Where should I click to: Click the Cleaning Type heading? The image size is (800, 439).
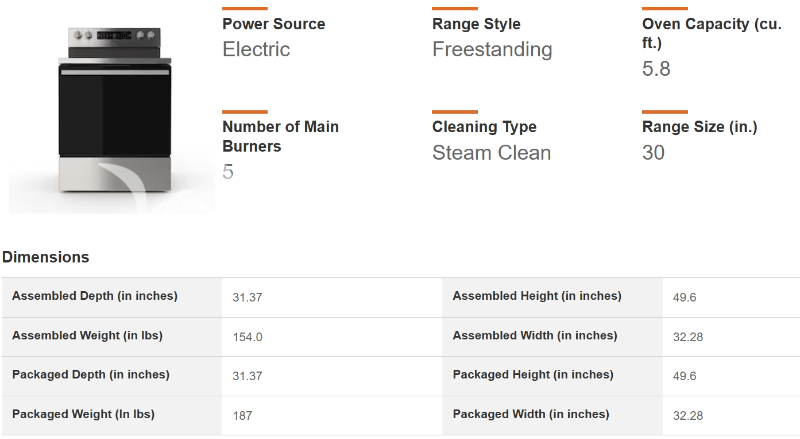pos(484,127)
